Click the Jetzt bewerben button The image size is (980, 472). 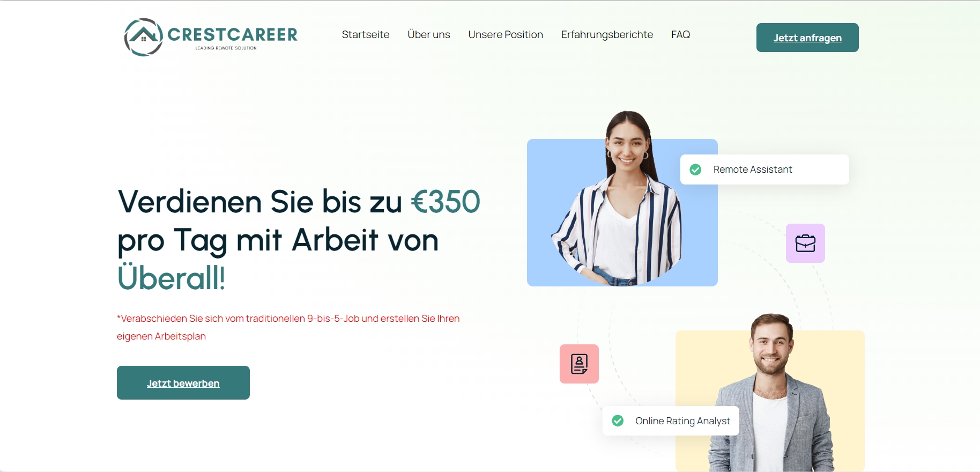tap(183, 382)
